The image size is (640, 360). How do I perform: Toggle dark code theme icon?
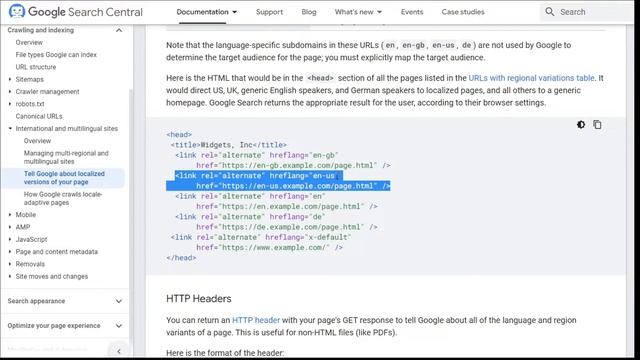(x=581, y=124)
